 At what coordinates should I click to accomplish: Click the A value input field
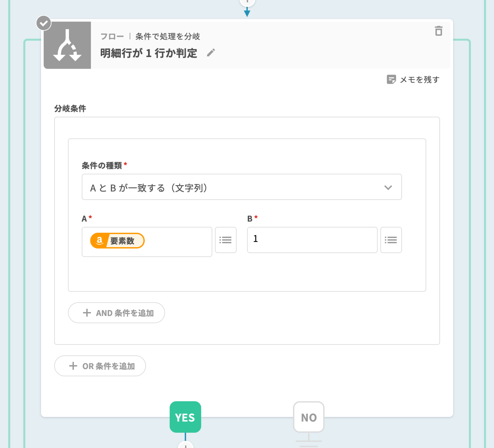click(176, 242)
